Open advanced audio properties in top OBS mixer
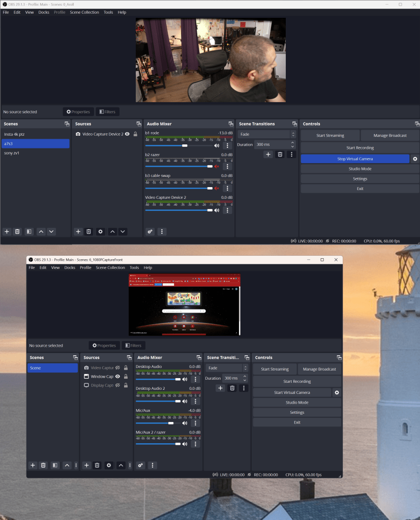 [150, 231]
